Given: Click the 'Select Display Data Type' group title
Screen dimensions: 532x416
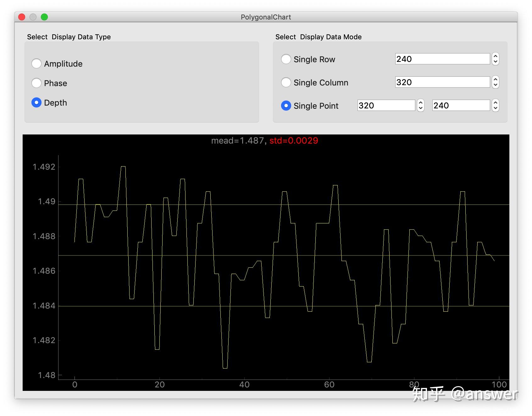Looking at the screenshot, I should [69, 37].
